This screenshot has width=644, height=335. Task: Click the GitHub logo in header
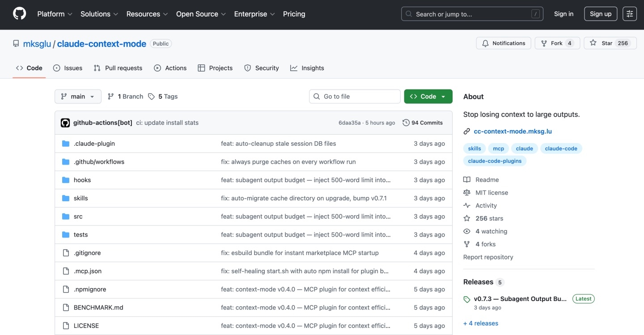coord(20,14)
